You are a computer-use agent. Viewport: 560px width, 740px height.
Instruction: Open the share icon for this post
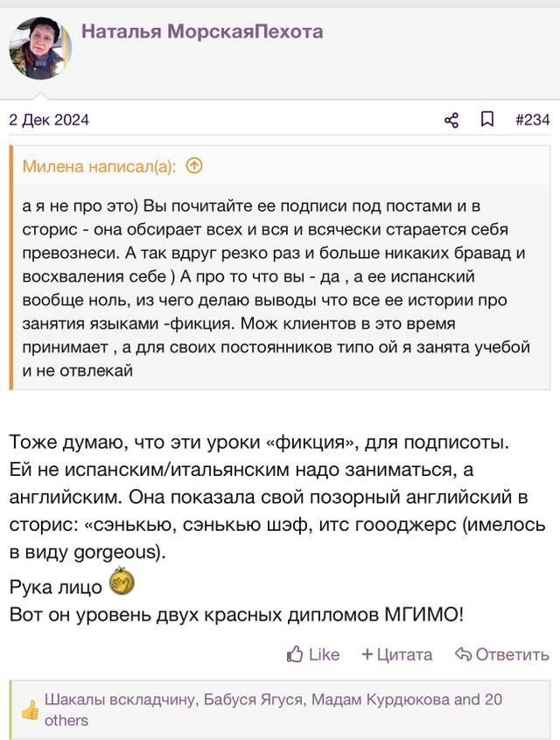pyautogui.click(x=451, y=120)
